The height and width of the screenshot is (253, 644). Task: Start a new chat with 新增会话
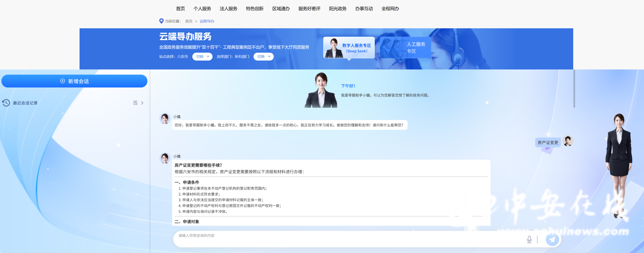click(x=74, y=81)
